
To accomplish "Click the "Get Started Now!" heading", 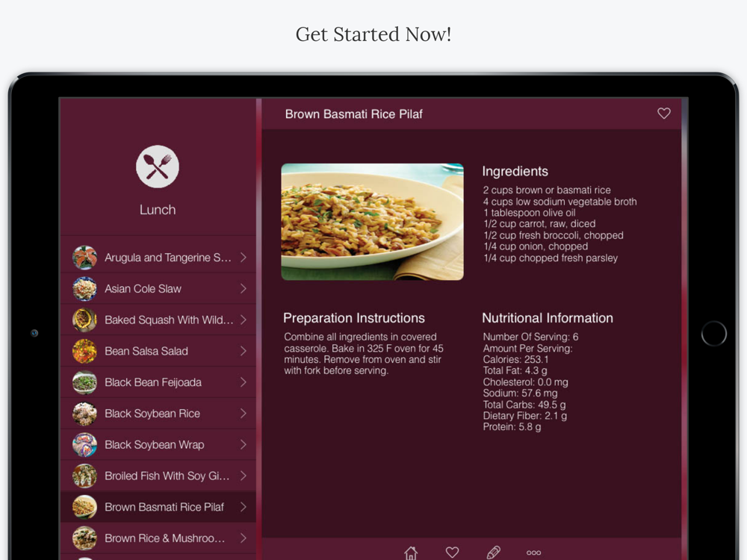I will [373, 34].
